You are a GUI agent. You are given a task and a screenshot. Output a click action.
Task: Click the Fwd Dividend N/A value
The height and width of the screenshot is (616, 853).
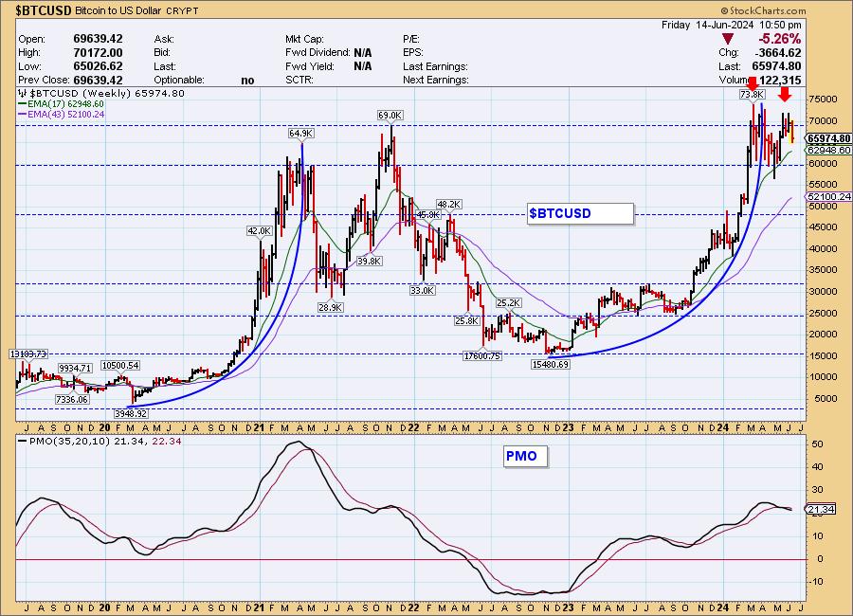tap(363, 53)
